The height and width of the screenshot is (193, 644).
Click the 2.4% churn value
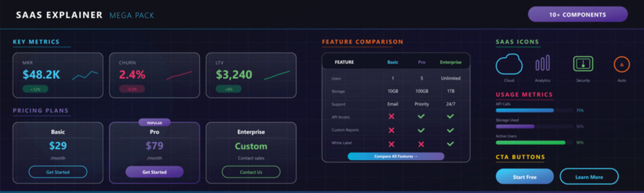pyautogui.click(x=132, y=75)
